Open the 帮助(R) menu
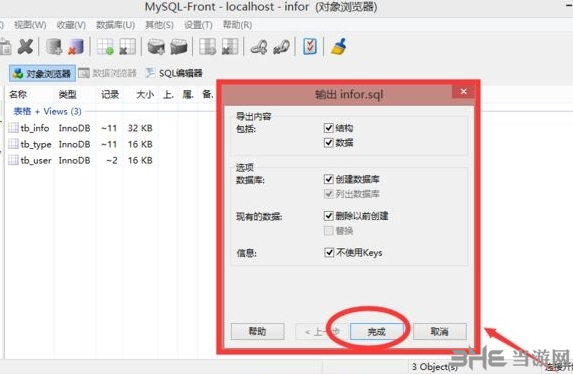The width and height of the screenshot is (573, 374). [238, 25]
